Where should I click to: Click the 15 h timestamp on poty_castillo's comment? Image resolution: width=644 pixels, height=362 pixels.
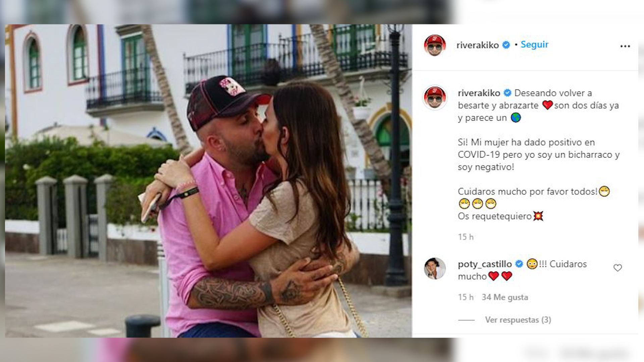tap(466, 297)
